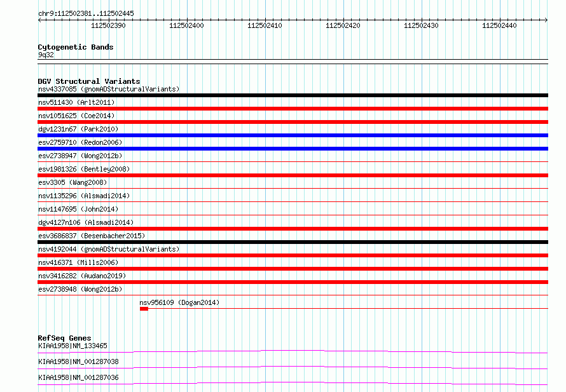This screenshot has height=392, width=566.
Task: Select the 9q32 band label
Action: pos(46,55)
